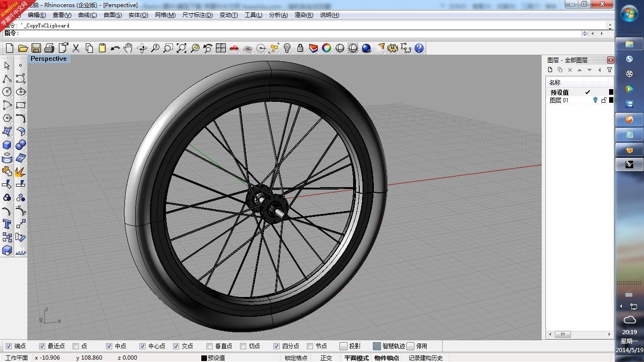Click the Zoom Window icon

tap(168, 48)
